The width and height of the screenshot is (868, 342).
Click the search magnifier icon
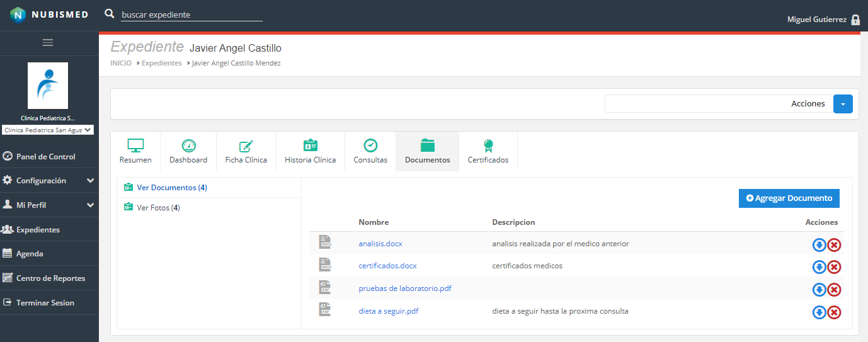[x=110, y=14]
